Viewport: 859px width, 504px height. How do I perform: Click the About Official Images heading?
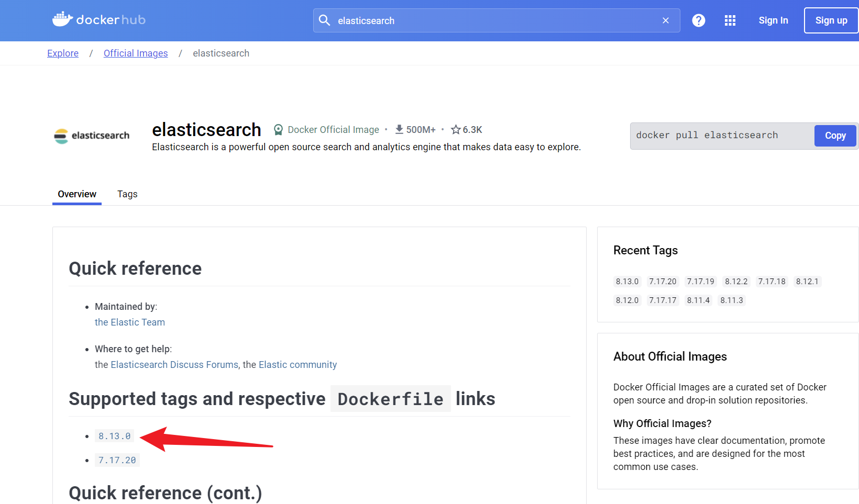670,356
